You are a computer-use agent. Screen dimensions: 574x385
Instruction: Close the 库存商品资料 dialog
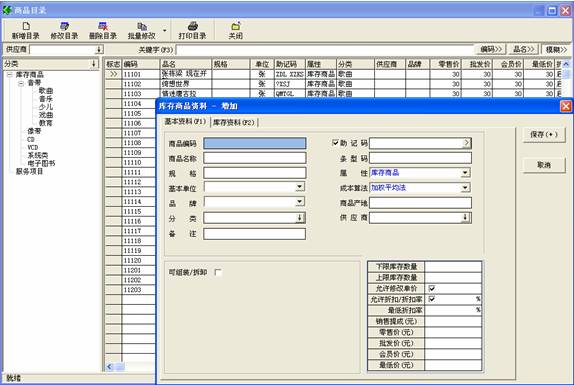pyautogui.click(x=566, y=106)
